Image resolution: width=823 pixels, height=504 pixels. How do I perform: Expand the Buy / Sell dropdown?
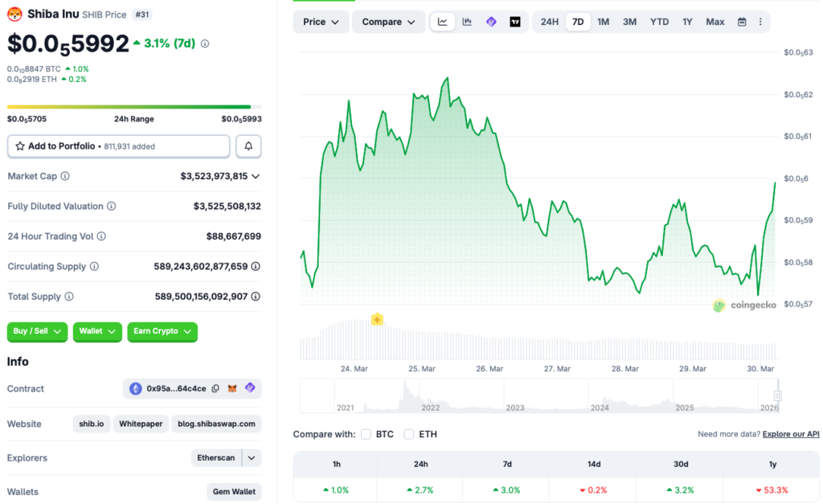coord(38,331)
